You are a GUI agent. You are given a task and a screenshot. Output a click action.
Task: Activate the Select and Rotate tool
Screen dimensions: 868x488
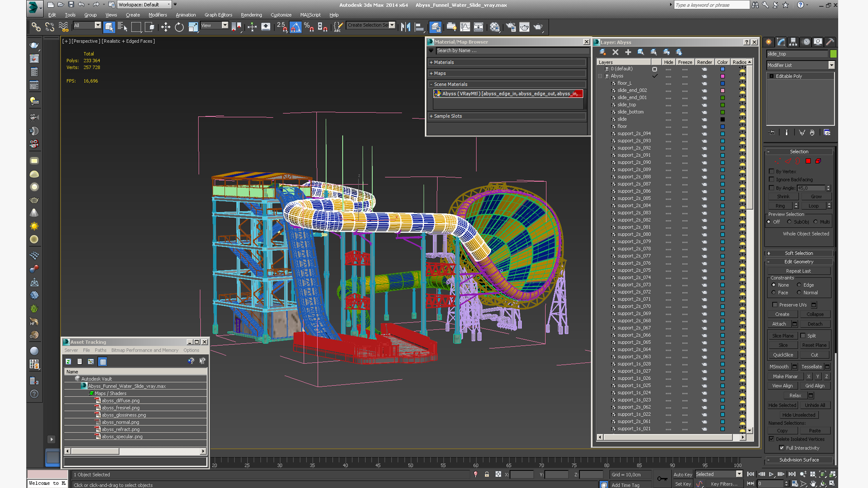179,27
